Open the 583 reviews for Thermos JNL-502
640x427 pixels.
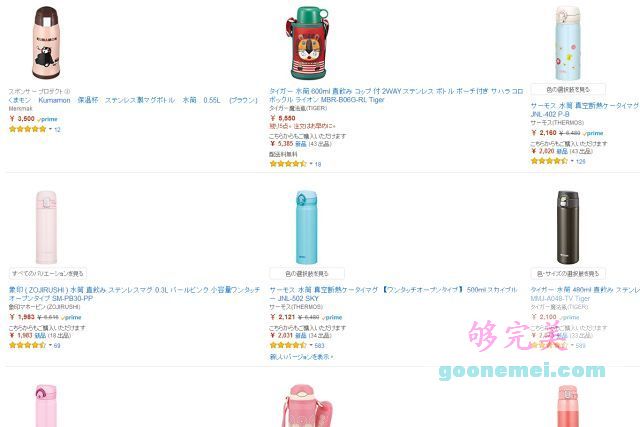[x=319, y=346]
